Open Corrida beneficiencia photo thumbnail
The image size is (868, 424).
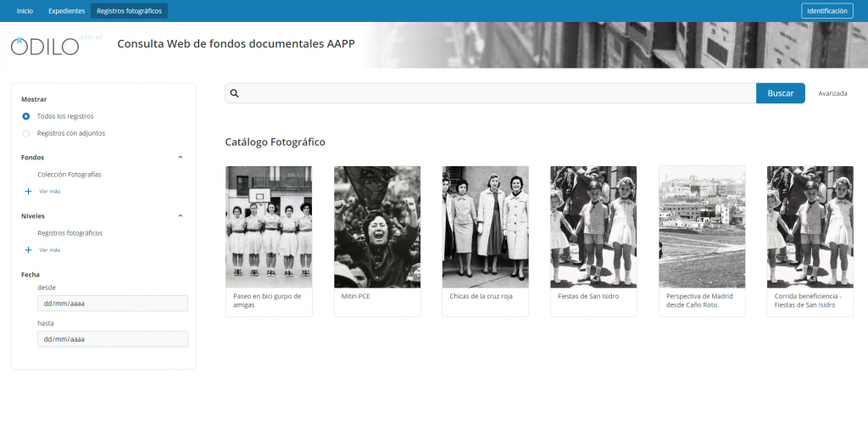[810, 227]
